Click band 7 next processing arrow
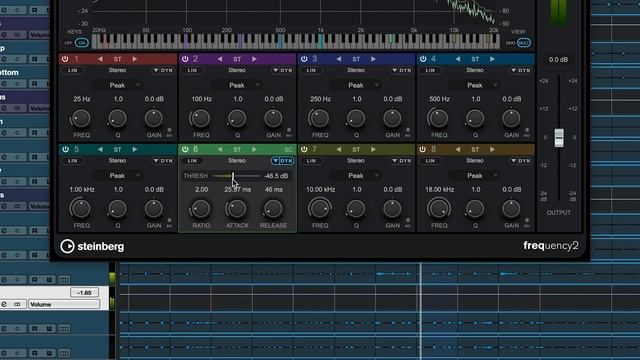Viewport: 640px width, 360px height. 373,149
